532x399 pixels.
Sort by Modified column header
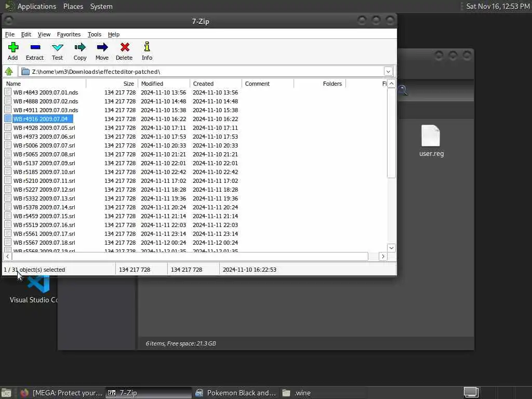[164, 84]
